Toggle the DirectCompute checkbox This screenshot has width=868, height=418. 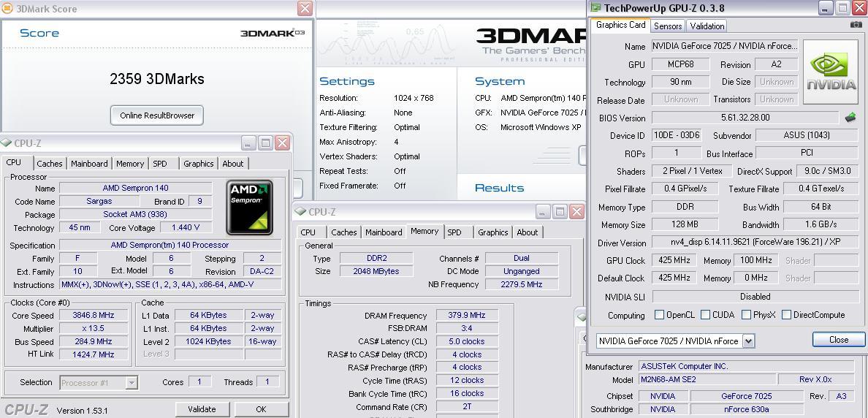pos(787,314)
